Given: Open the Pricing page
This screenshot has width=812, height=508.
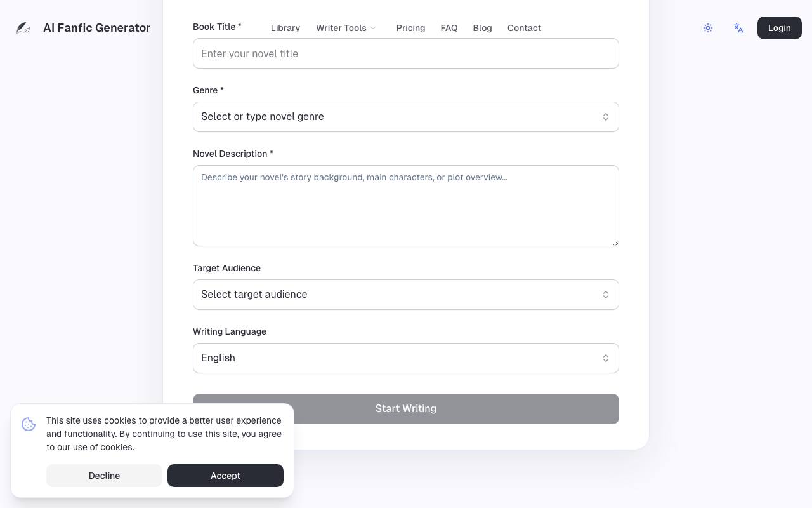Looking at the screenshot, I should tap(410, 28).
